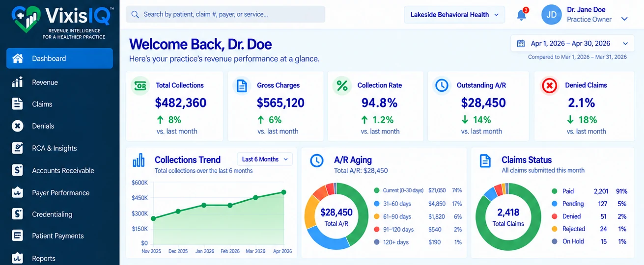Image resolution: width=644 pixels, height=265 pixels.
Task: Click the Payer Performance sidebar icon
Action: (18, 192)
